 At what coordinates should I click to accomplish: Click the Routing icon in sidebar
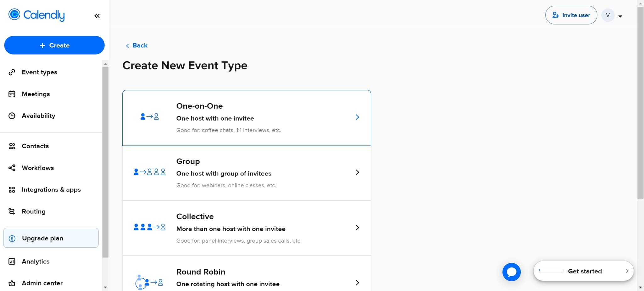(x=12, y=212)
